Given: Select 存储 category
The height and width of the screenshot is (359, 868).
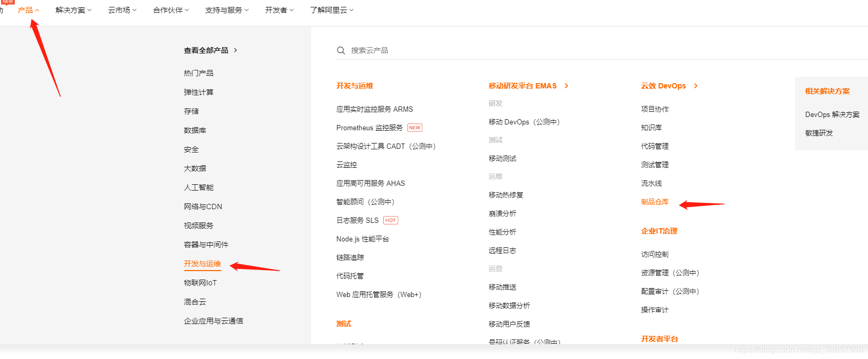Looking at the screenshot, I should point(191,111).
